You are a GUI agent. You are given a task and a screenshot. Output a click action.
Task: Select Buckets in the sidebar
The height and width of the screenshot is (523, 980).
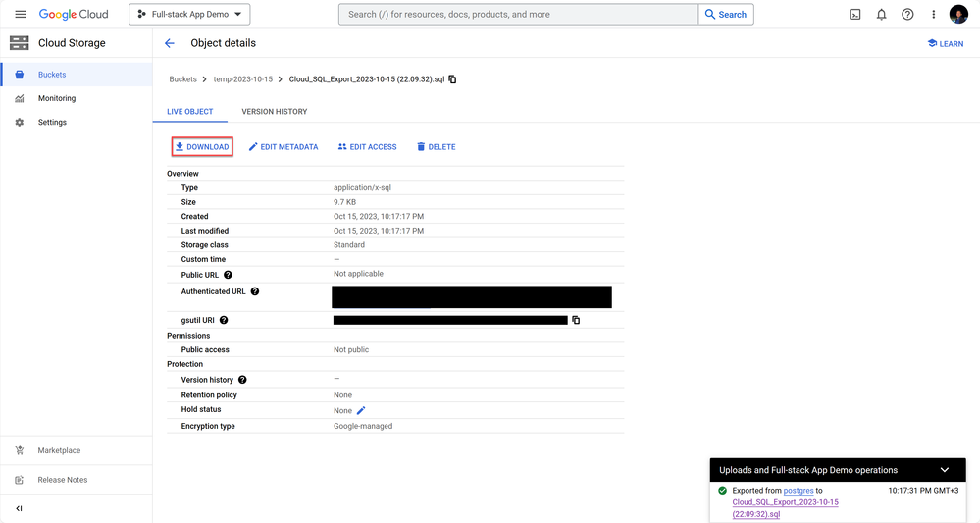tap(77, 75)
